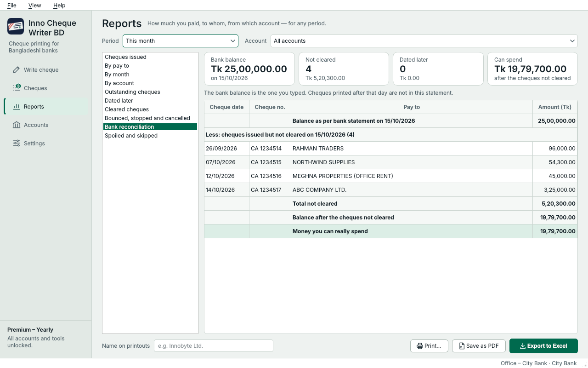The image size is (588, 368).
Task: Select the By account report
Action: point(150,83)
